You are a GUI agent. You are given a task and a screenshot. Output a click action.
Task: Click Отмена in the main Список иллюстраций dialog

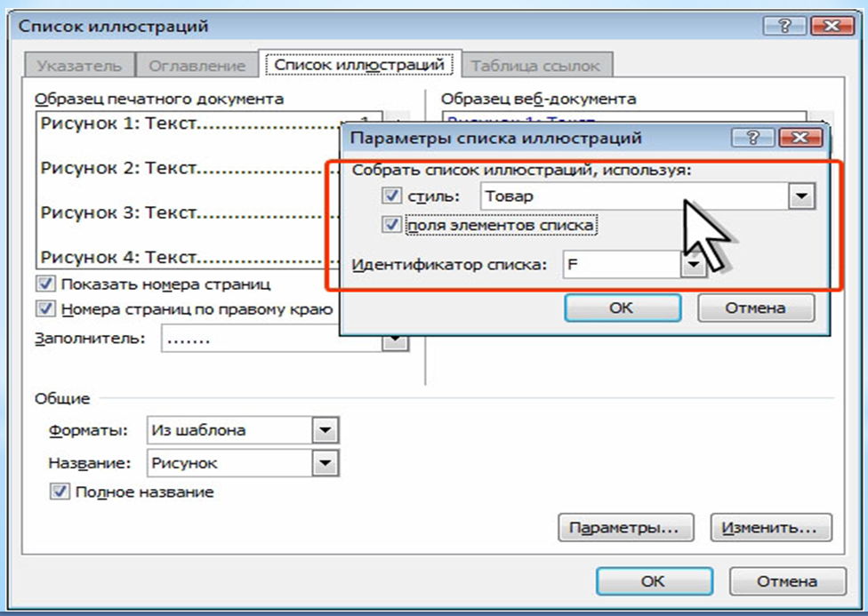pos(787,581)
